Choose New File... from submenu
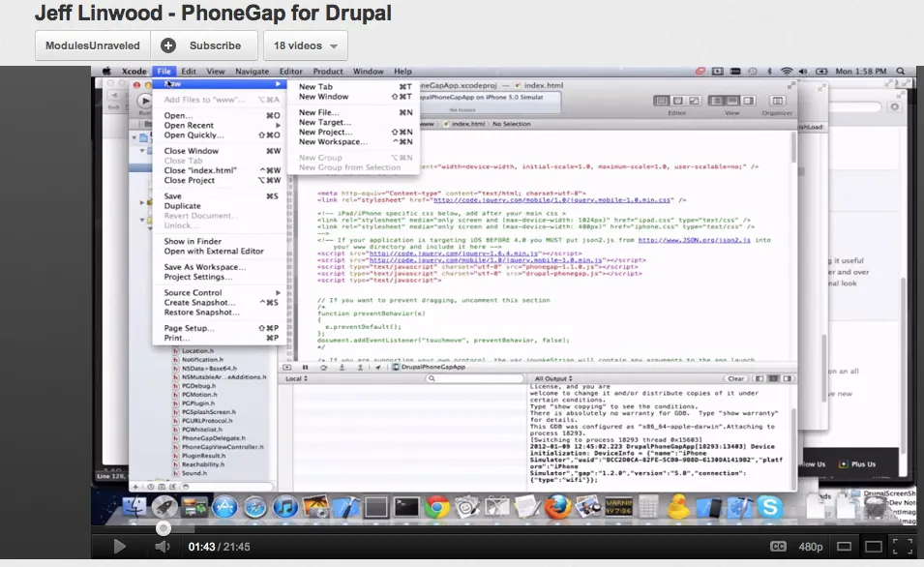924x567 pixels. coord(355,112)
